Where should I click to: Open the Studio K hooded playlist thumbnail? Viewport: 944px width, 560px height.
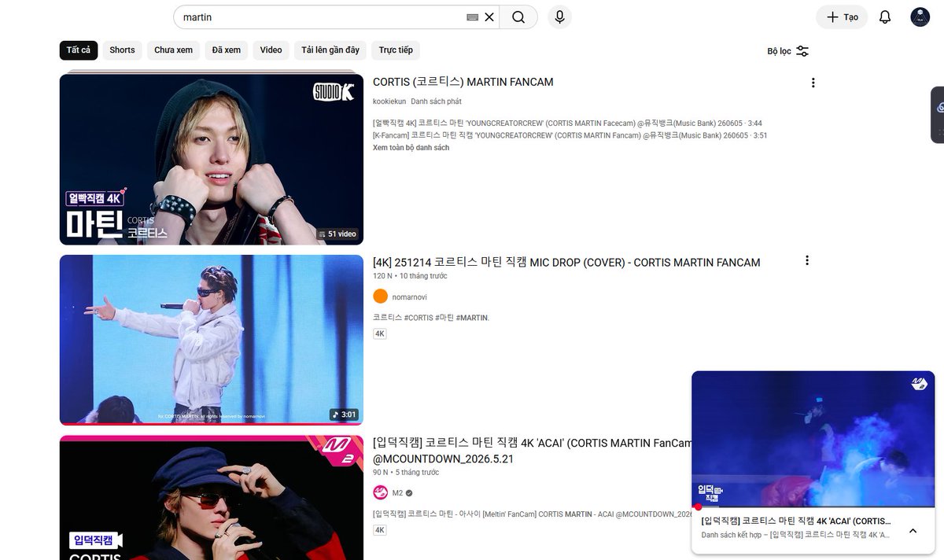212,158
